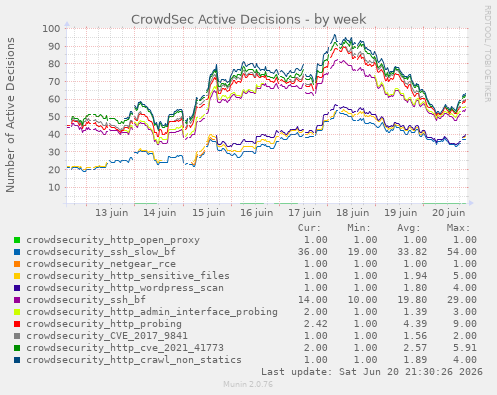Click the Munin 2.0.76 footer text
This screenshot has height=395, width=497.
(x=248, y=384)
